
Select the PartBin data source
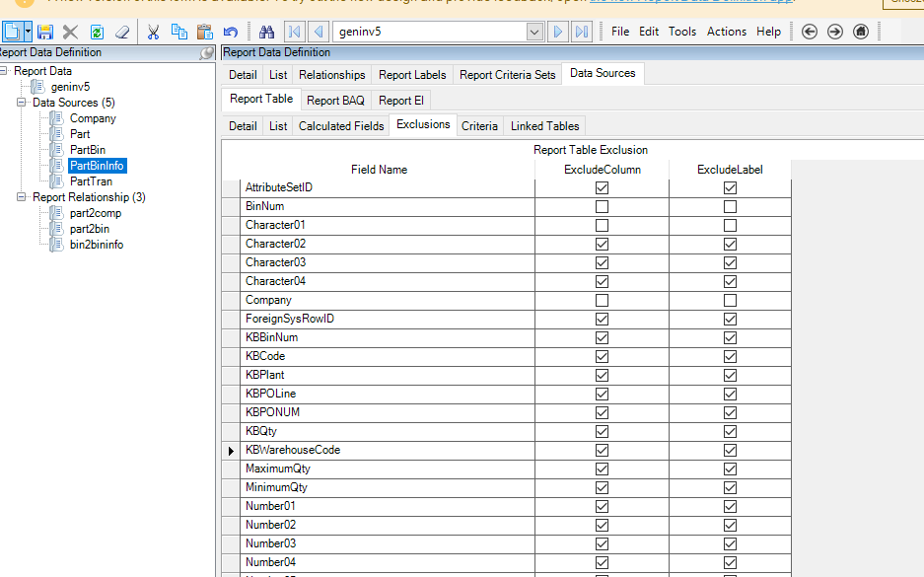[x=87, y=150]
